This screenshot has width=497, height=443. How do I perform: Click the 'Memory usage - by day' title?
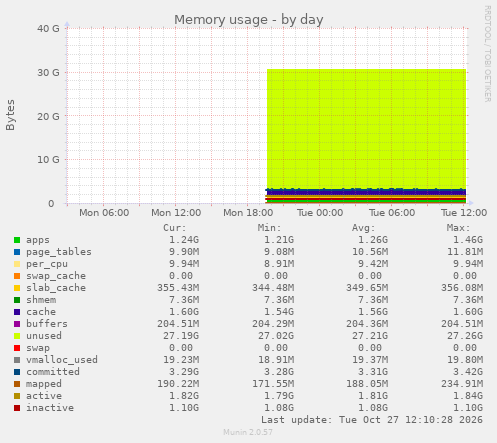[x=249, y=20]
